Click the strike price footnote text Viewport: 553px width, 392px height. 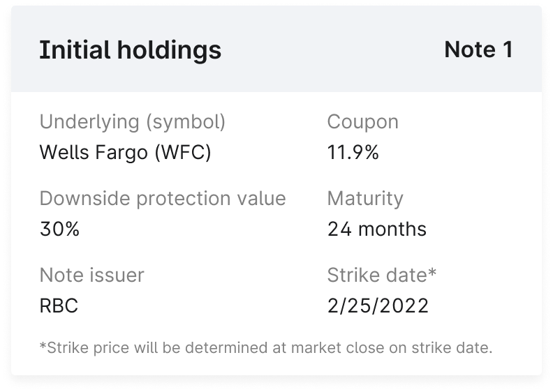point(266,347)
